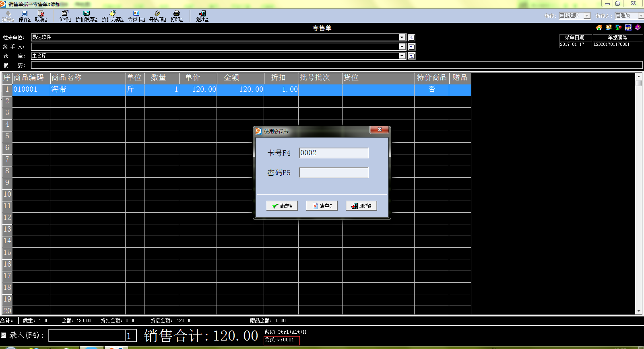Image resolution: width=644 pixels, height=349 pixels.
Task: Click the purple help book icon
Action: pyautogui.click(x=638, y=27)
